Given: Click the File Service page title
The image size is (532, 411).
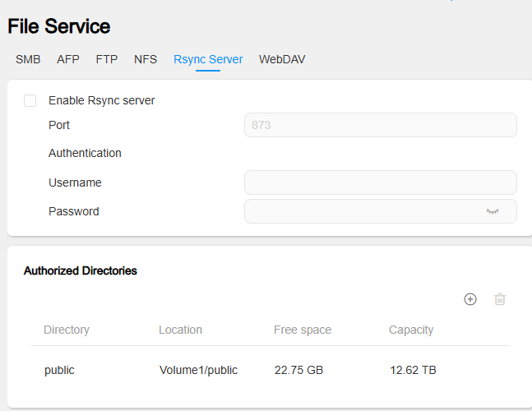Looking at the screenshot, I should (59, 26).
